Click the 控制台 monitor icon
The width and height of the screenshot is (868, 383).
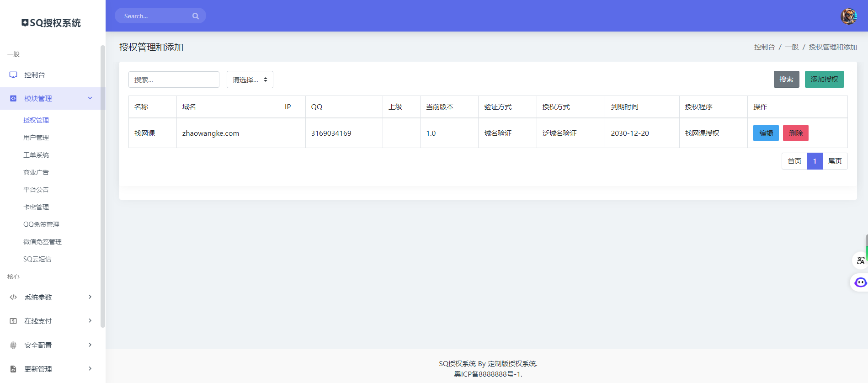tap(13, 75)
